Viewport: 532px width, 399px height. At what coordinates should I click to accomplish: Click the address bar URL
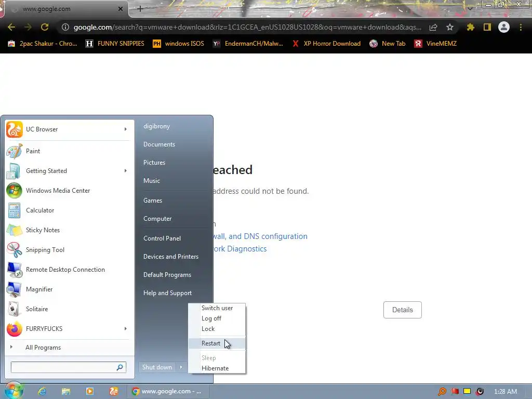(x=247, y=27)
